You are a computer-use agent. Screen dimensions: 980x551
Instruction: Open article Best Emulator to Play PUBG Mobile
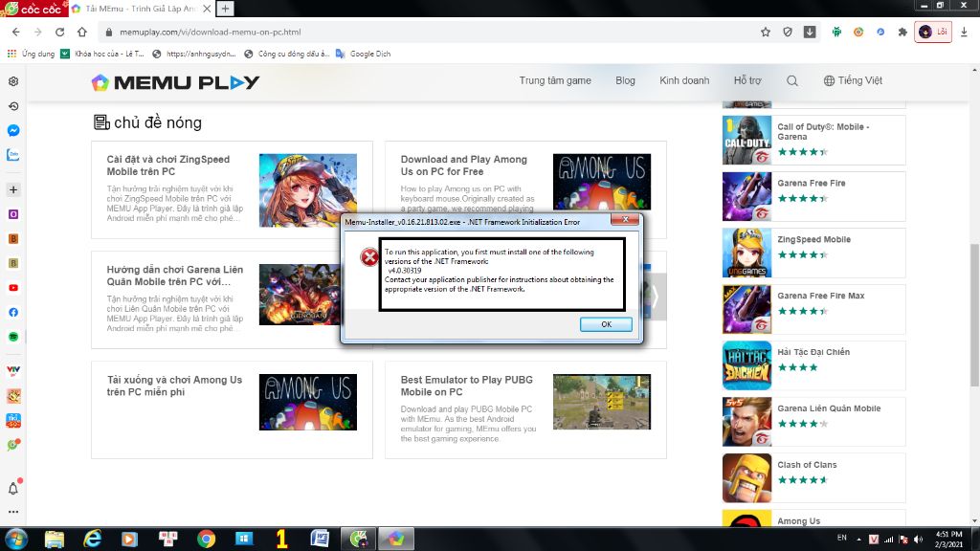[466, 386]
